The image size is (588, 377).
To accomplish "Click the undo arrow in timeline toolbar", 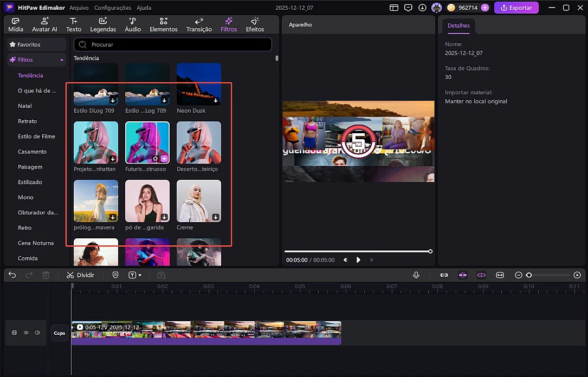I will [12, 275].
